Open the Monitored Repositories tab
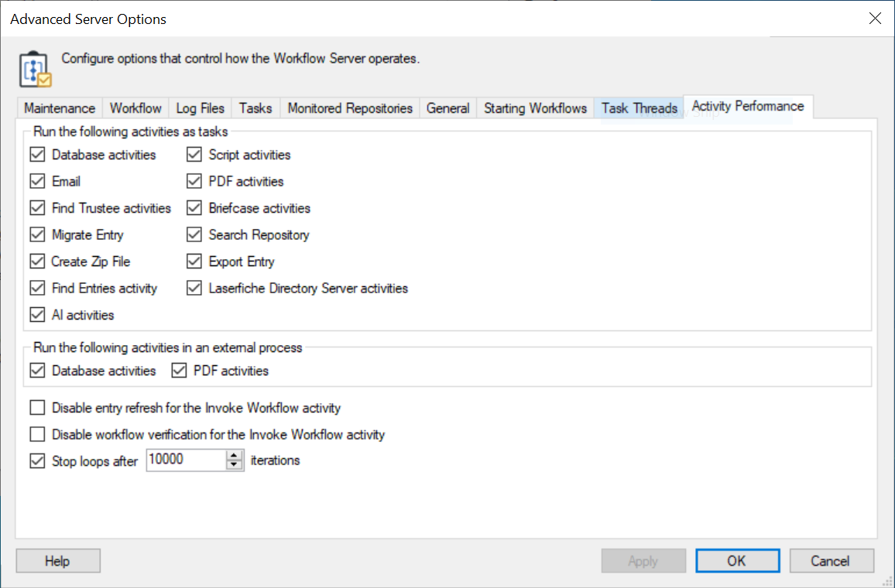 click(x=350, y=108)
